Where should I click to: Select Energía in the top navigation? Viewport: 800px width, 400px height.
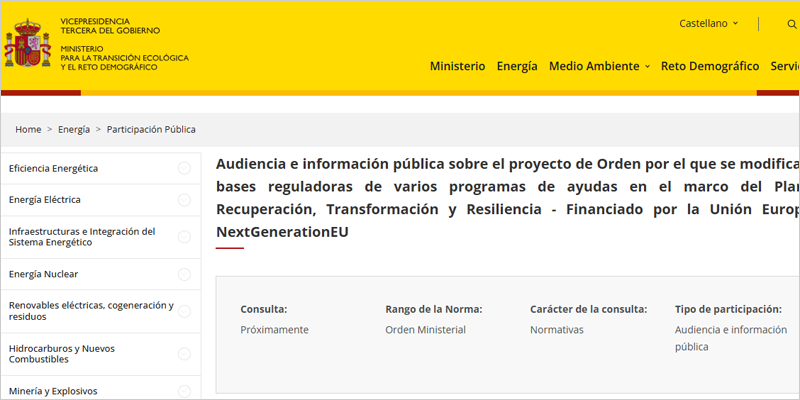(x=517, y=66)
